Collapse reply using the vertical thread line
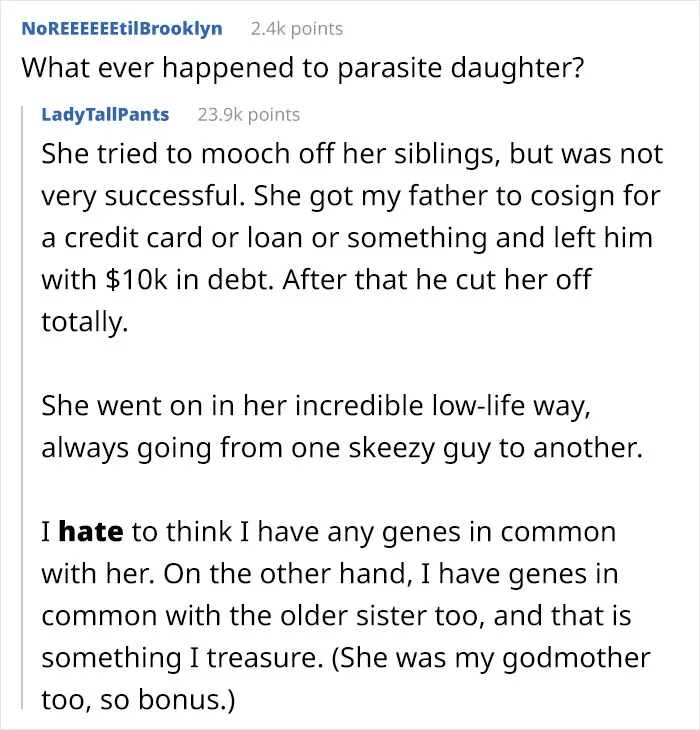 click(x=22, y=407)
